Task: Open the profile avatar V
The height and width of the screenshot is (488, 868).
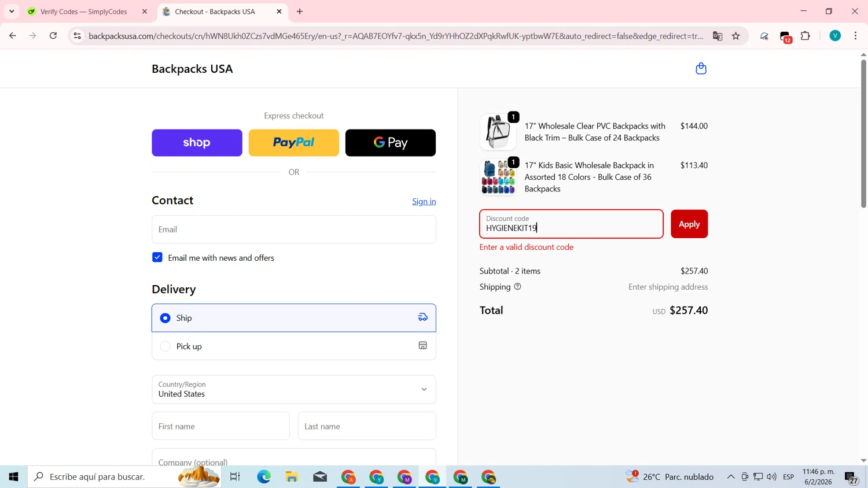Action: 835,36
